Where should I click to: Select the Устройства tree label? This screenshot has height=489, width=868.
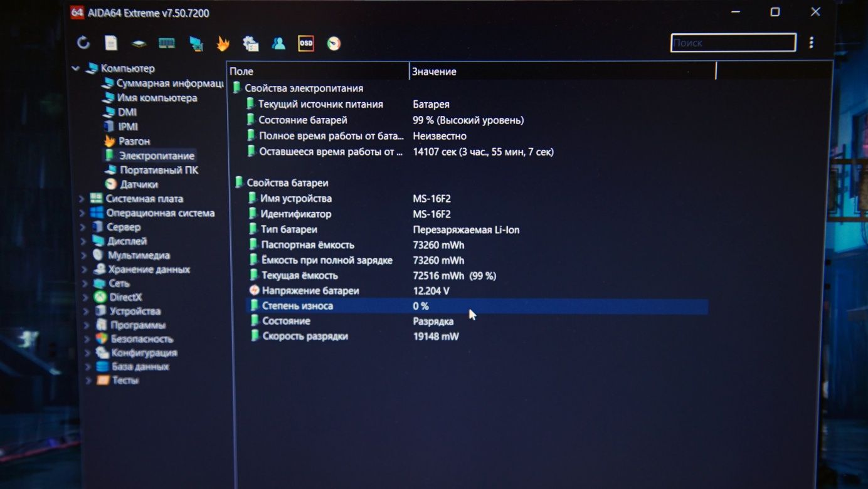(135, 311)
